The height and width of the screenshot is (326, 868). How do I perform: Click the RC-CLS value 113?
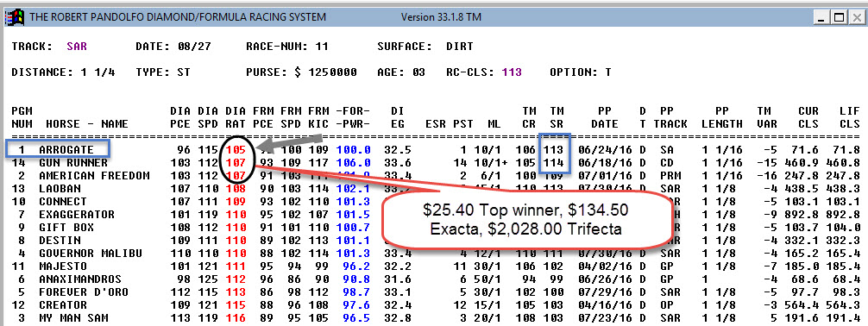(512, 72)
